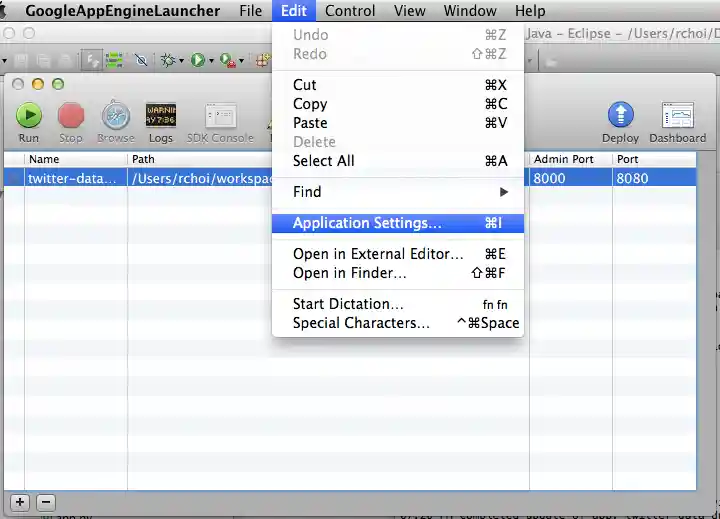Click the green Run icon

[29, 116]
